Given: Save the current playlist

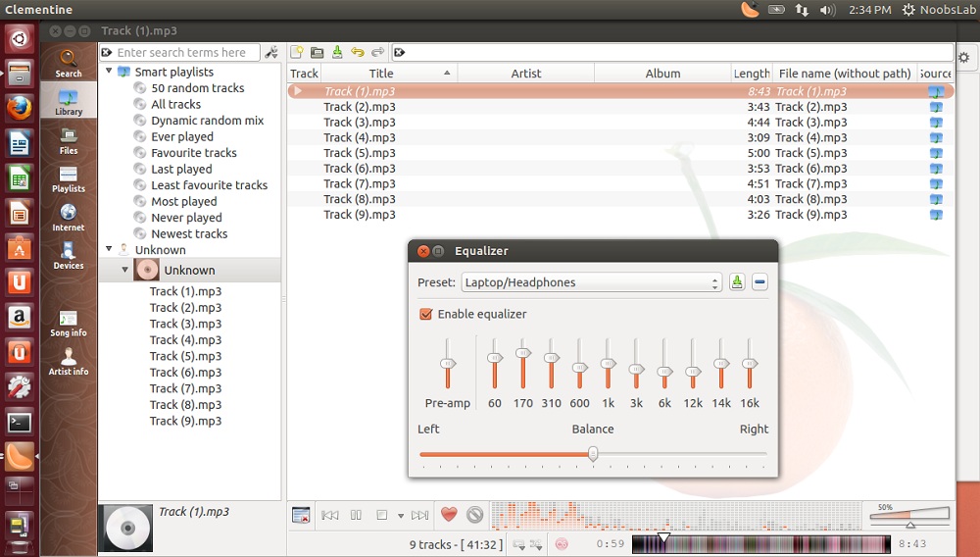Looking at the screenshot, I should [x=337, y=53].
